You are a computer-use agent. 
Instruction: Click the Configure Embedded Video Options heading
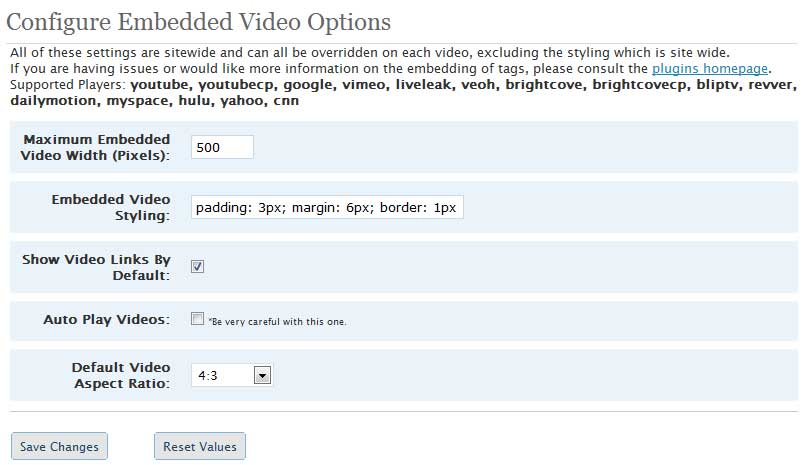(198, 22)
